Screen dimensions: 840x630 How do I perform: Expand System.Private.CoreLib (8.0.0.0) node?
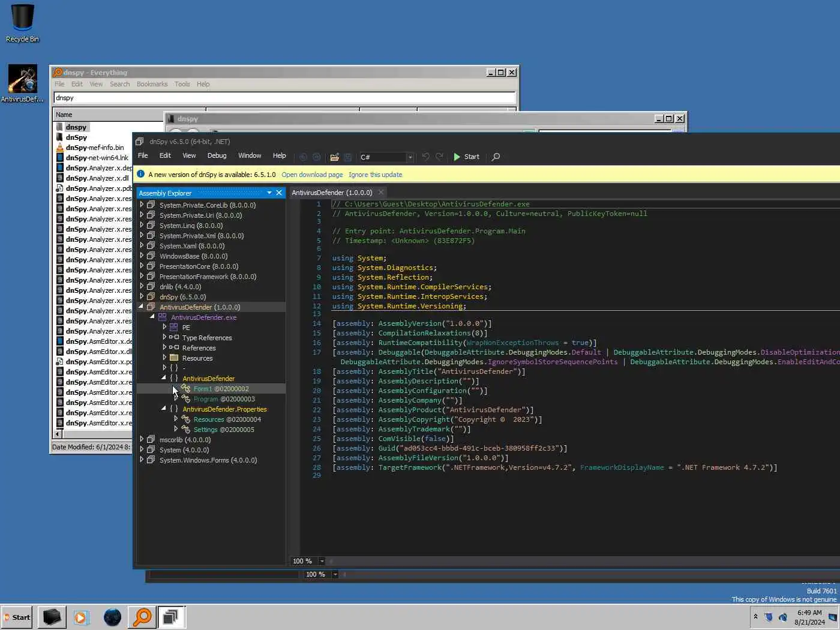(142, 205)
